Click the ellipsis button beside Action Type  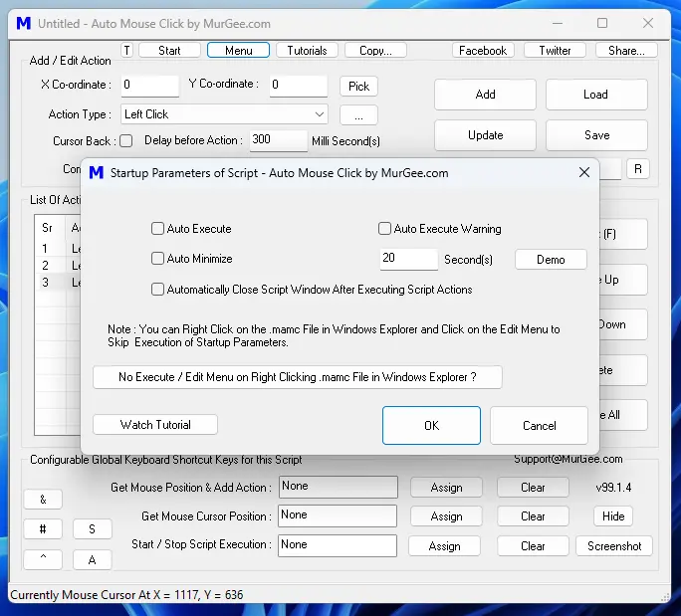[358, 115]
